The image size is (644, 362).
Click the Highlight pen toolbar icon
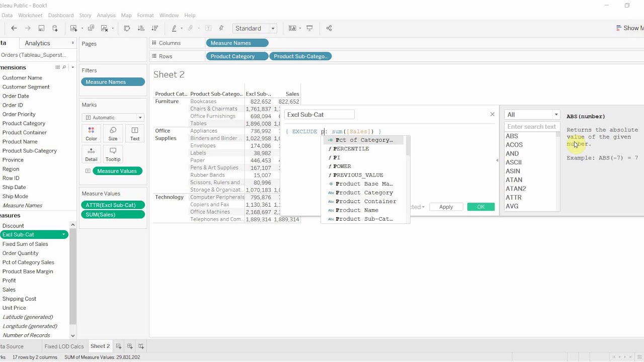pyautogui.click(x=174, y=29)
